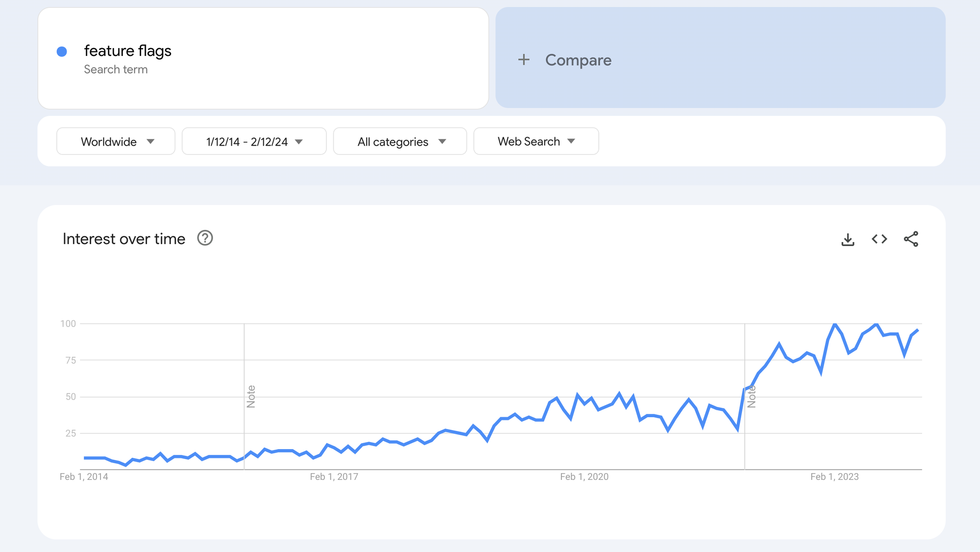Click the feature flags search term text
The height and width of the screenshot is (552, 980).
127,51
